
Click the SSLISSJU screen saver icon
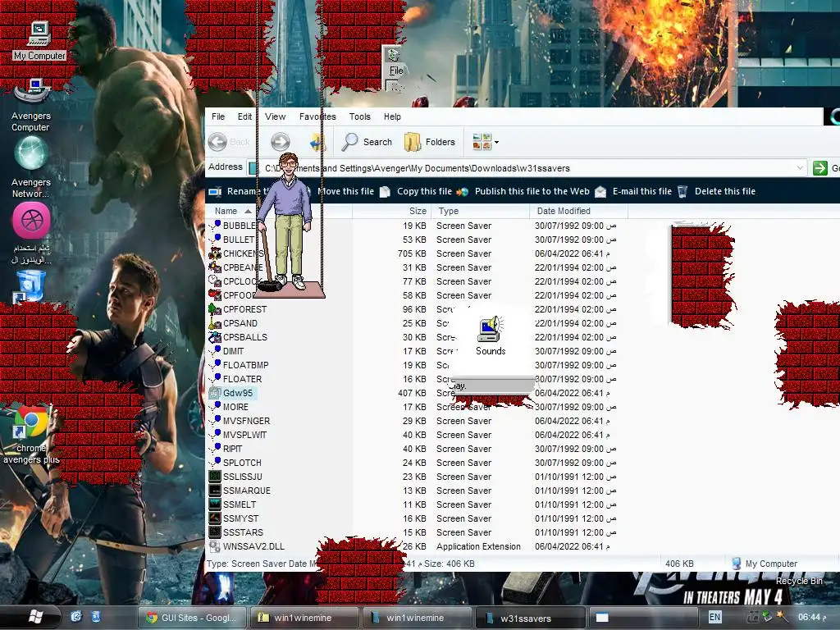(215, 477)
